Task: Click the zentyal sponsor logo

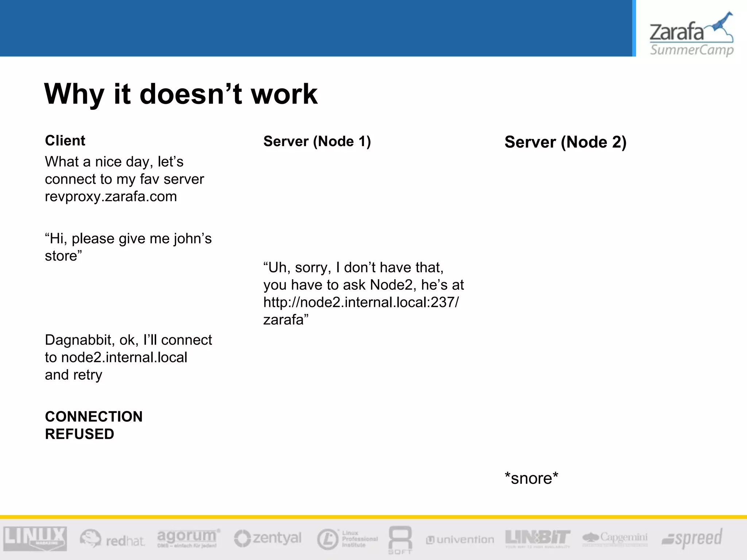Action: [x=268, y=538]
